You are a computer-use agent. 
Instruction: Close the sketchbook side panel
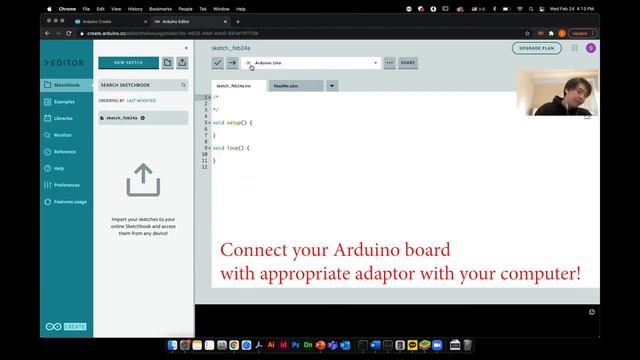[186, 48]
